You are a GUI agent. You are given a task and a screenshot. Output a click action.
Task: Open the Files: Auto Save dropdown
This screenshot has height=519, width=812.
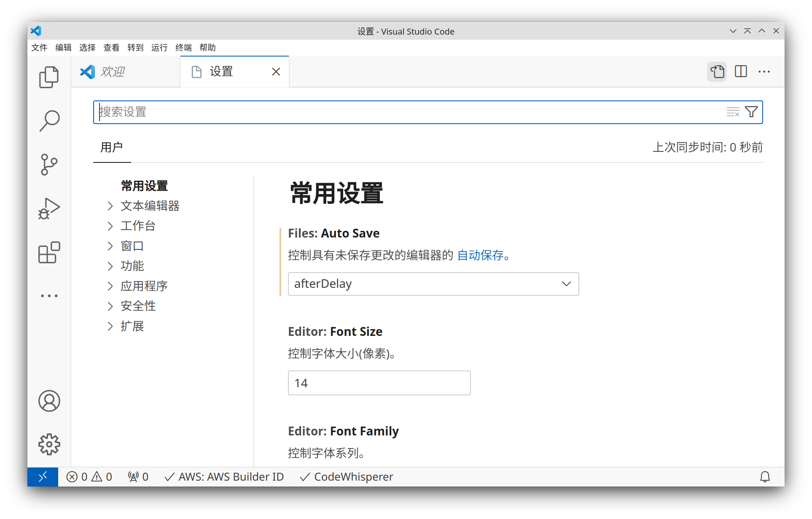[x=433, y=284]
